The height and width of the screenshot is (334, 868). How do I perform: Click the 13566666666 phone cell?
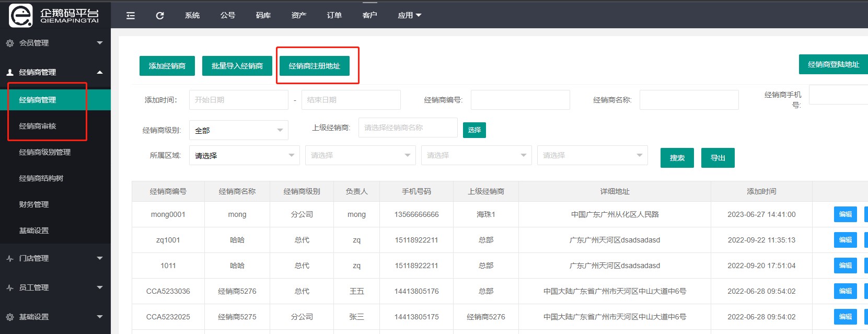click(x=416, y=214)
